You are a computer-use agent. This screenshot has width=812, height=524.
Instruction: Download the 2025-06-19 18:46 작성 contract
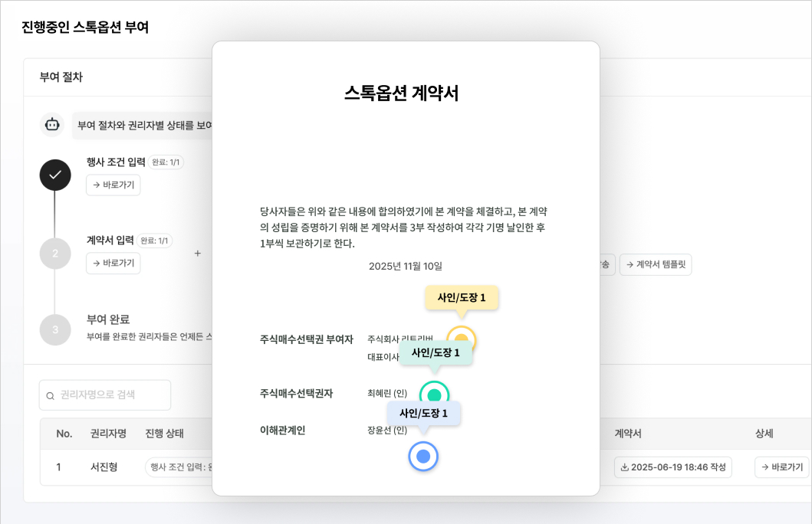[672, 467]
